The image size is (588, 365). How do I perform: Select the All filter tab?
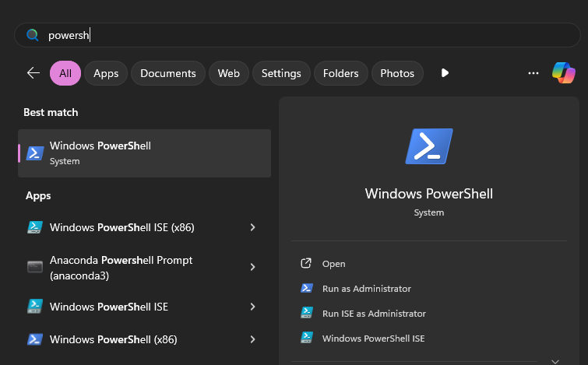[65, 73]
